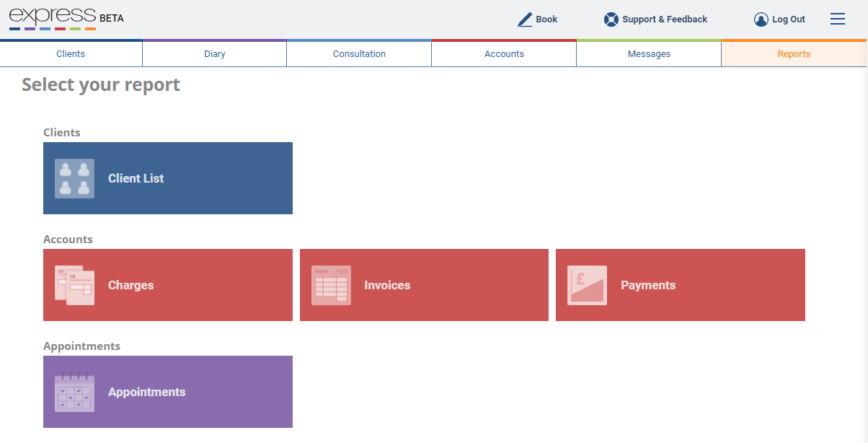Viewport: 868px width, 443px height.
Task: Click the user avatar Log Out icon
Action: point(761,19)
